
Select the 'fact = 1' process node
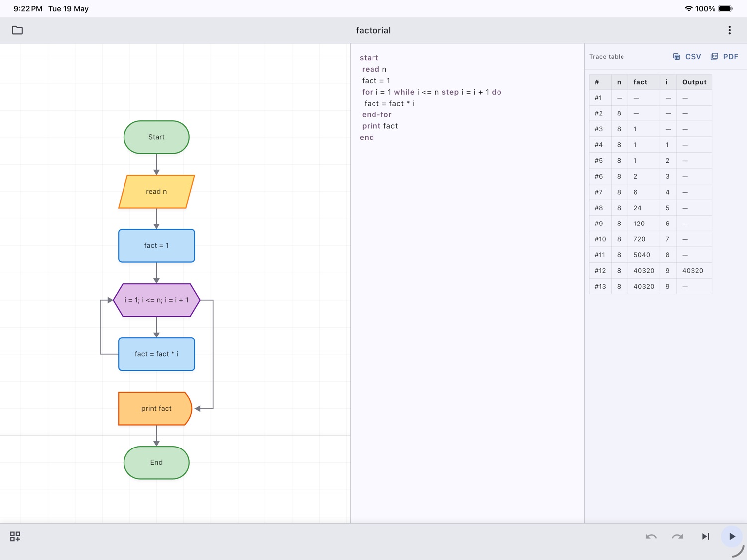(156, 246)
